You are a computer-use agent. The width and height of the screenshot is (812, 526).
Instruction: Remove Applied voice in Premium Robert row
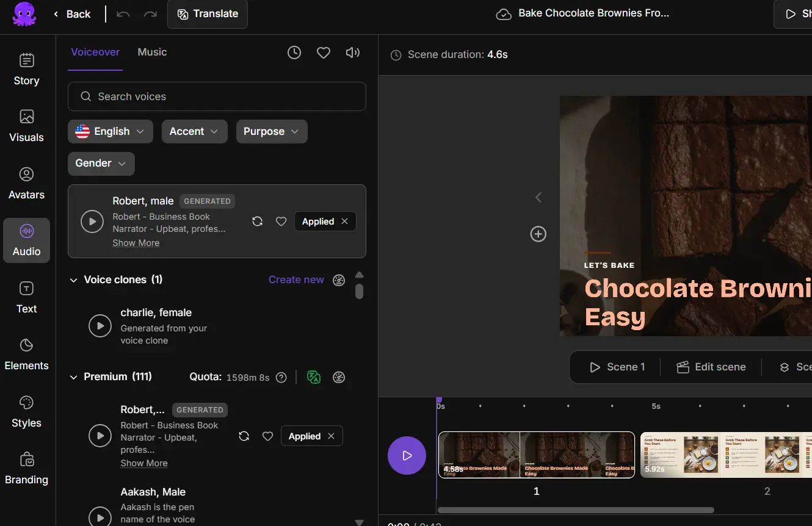pos(332,436)
